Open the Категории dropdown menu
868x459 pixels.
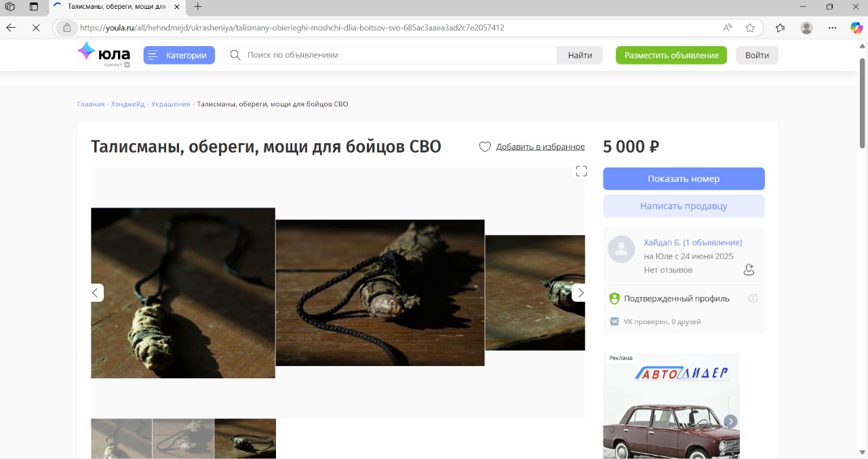click(x=179, y=56)
